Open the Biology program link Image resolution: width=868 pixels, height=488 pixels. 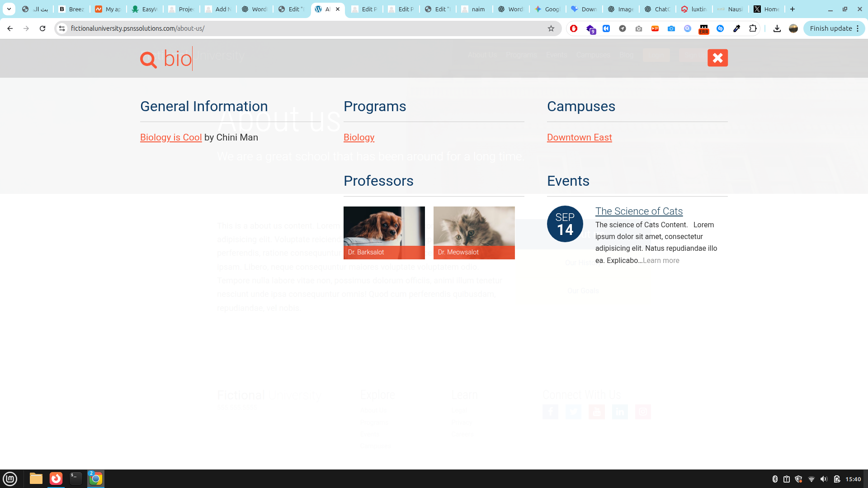(x=359, y=137)
